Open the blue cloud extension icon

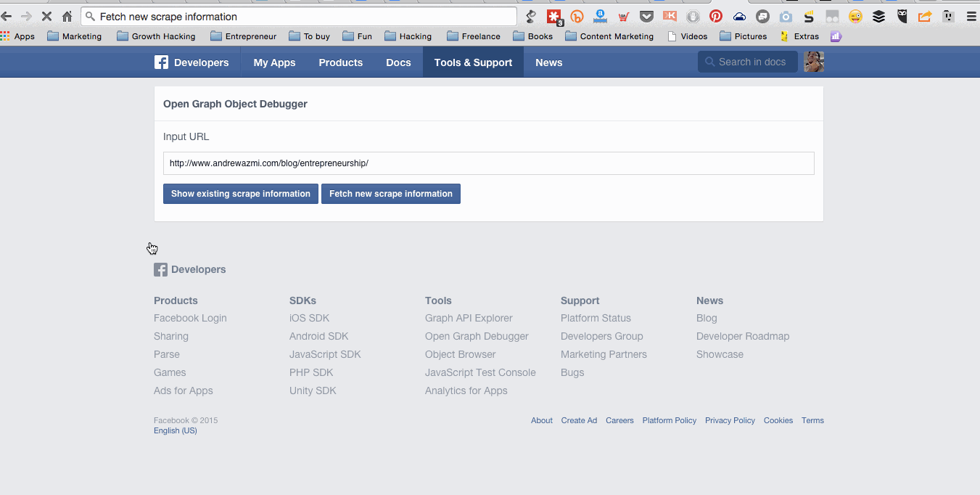point(739,16)
